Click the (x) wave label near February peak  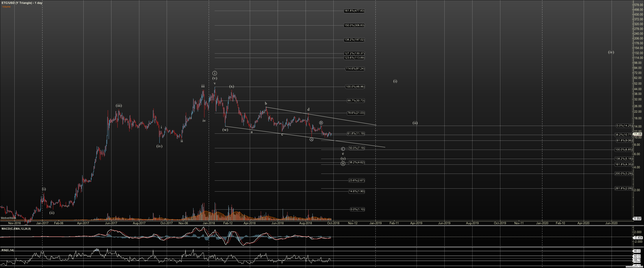point(232,86)
